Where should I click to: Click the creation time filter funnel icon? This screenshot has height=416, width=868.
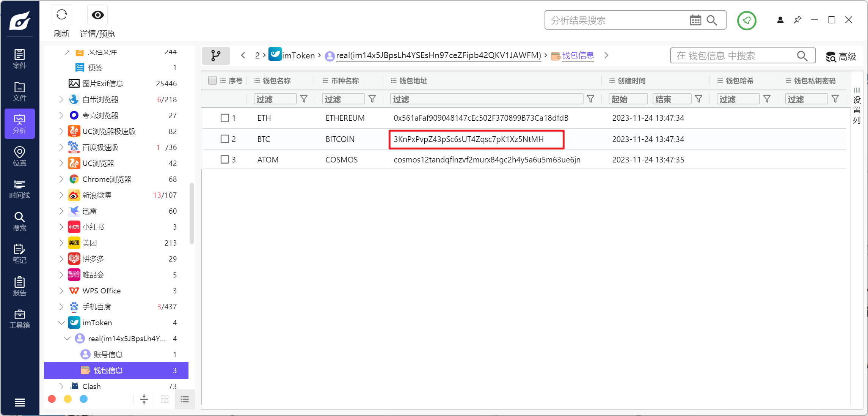tap(698, 99)
